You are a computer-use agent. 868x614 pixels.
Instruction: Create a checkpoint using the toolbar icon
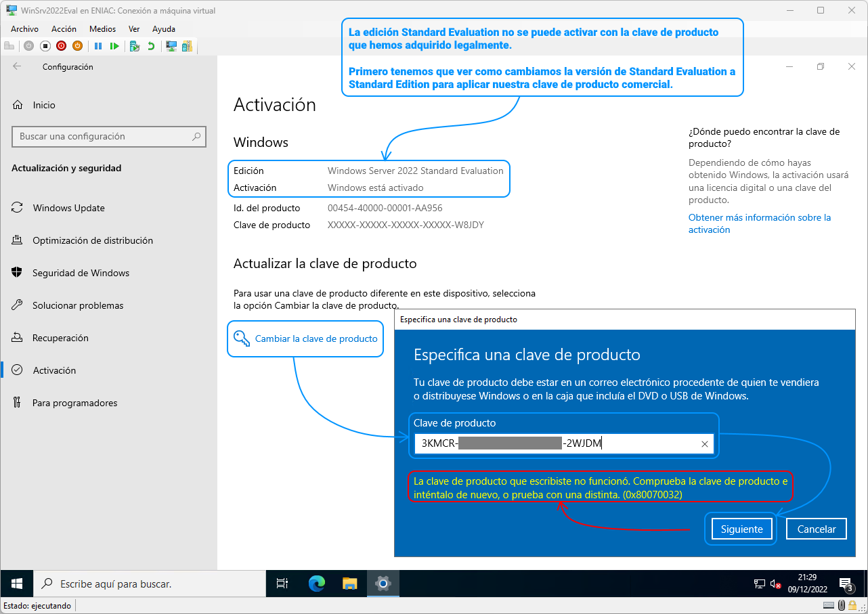(135, 46)
